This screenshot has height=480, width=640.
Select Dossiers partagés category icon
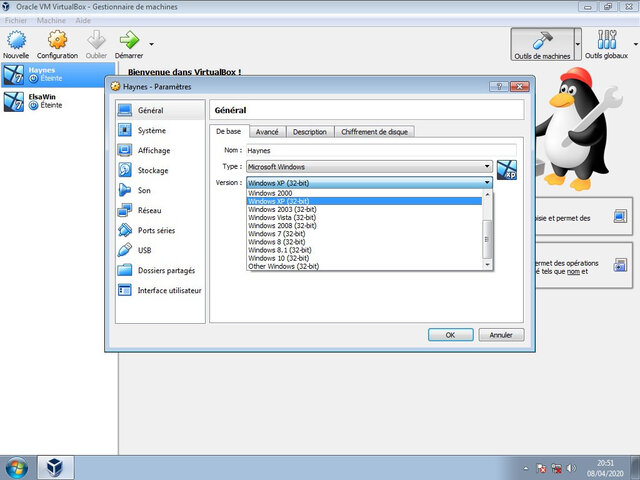[124, 270]
